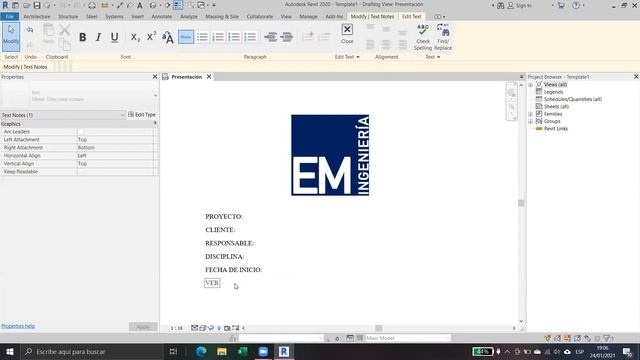Viewport: 640px width, 360px height.
Task: Toggle bold formatting in the Font panel
Action: tap(82, 37)
